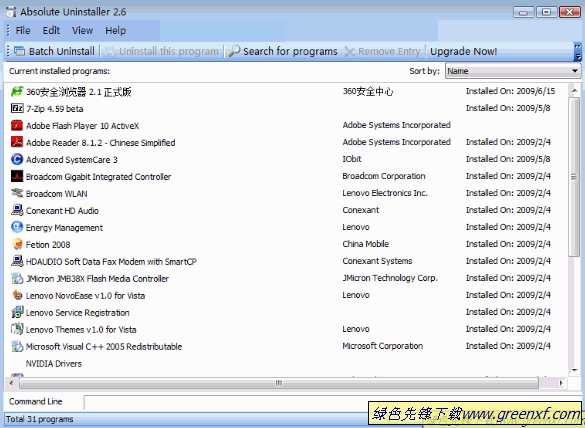This screenshot has height=428, width=585.
Task: Click the Lenovo Service Registration icon
Action: pos(17,312)
